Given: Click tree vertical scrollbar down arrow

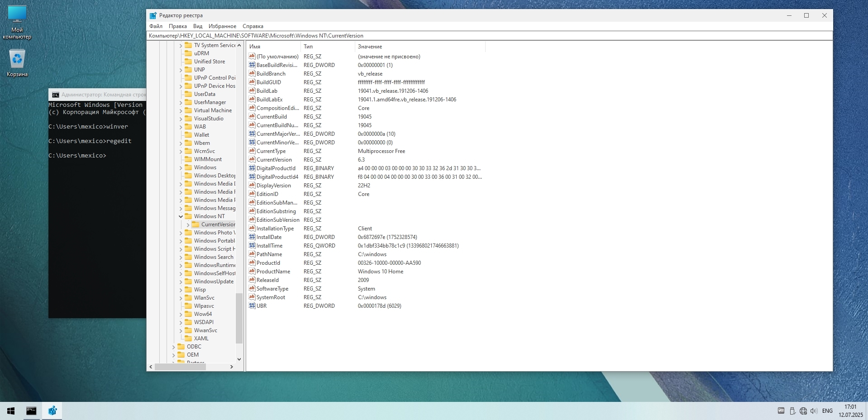Looking at the screenshot, I should (239, 359).
